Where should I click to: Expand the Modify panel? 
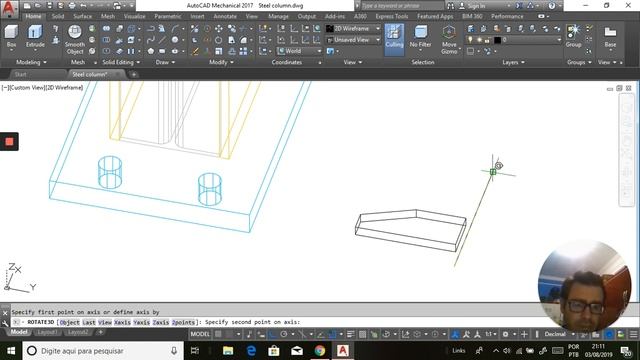coord(221,62)
